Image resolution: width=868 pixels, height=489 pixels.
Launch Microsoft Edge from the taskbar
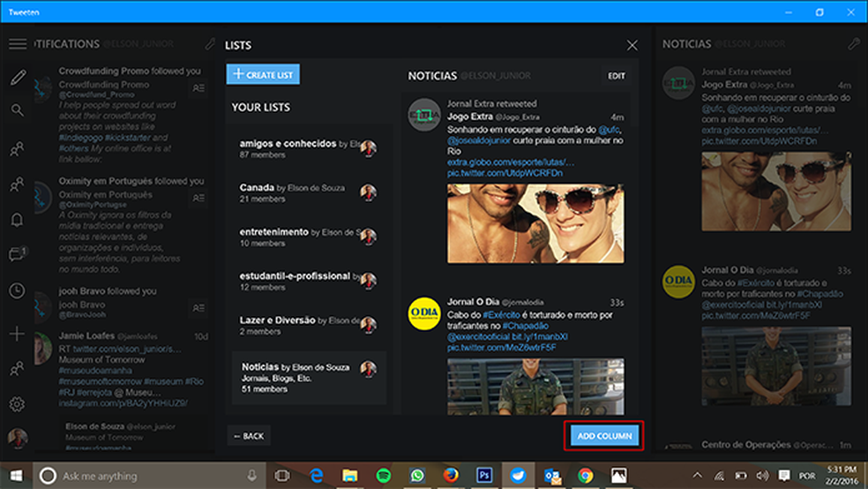316,476
